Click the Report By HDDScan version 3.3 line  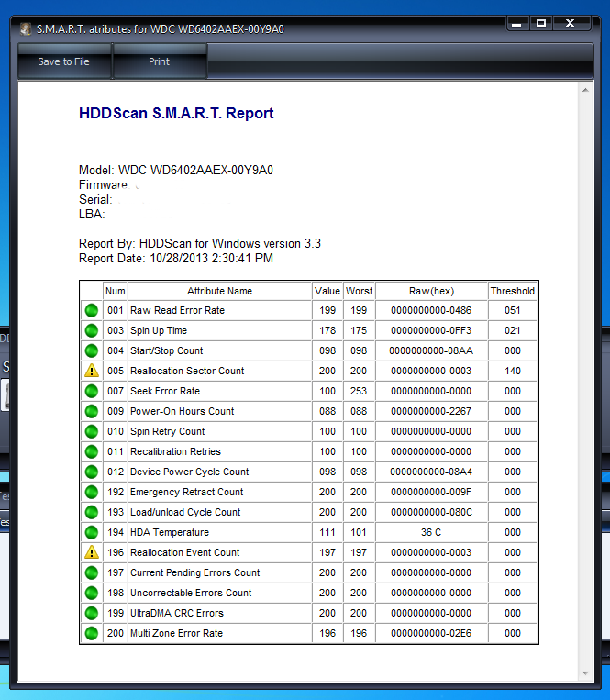[200, 243]
